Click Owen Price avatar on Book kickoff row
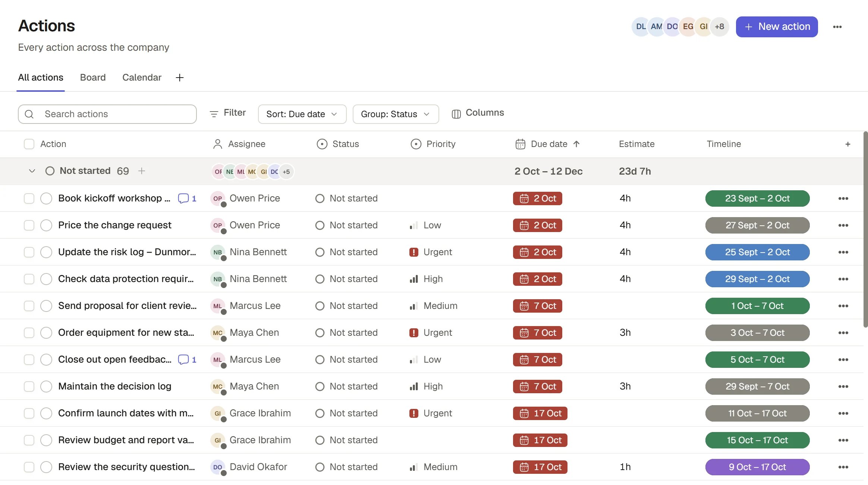This screenshot has height=485, width=868. point(218,198)
